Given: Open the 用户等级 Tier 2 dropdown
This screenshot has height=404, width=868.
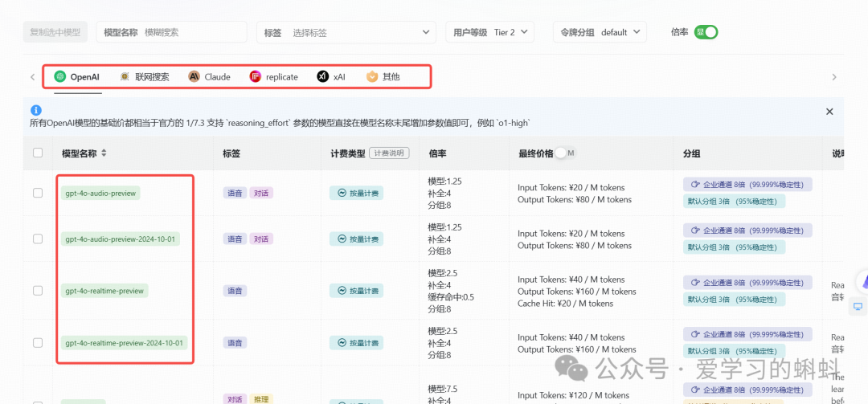Looking at the screenshot, I should [x=490, y=32].
